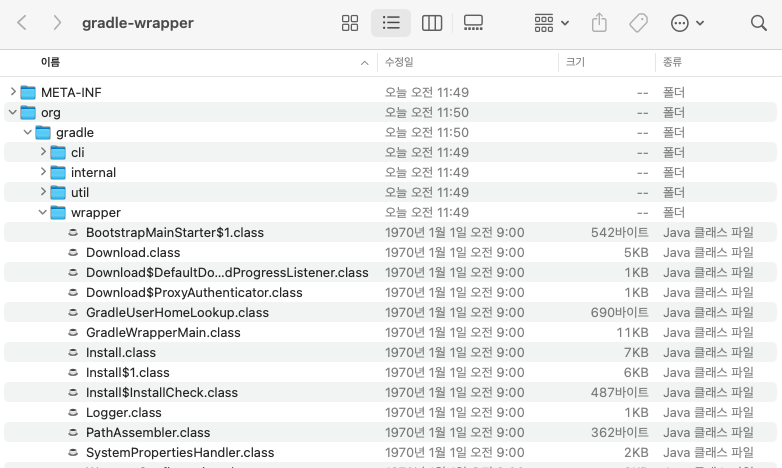Click the 690바이트 size value

(x=619, y=312)
